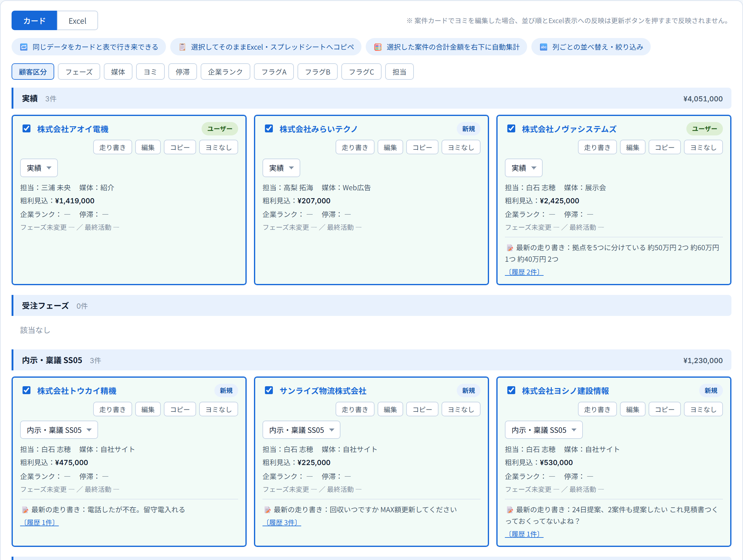Click memo icon on ノヴァシステムズ latest note

click(510, 248)
